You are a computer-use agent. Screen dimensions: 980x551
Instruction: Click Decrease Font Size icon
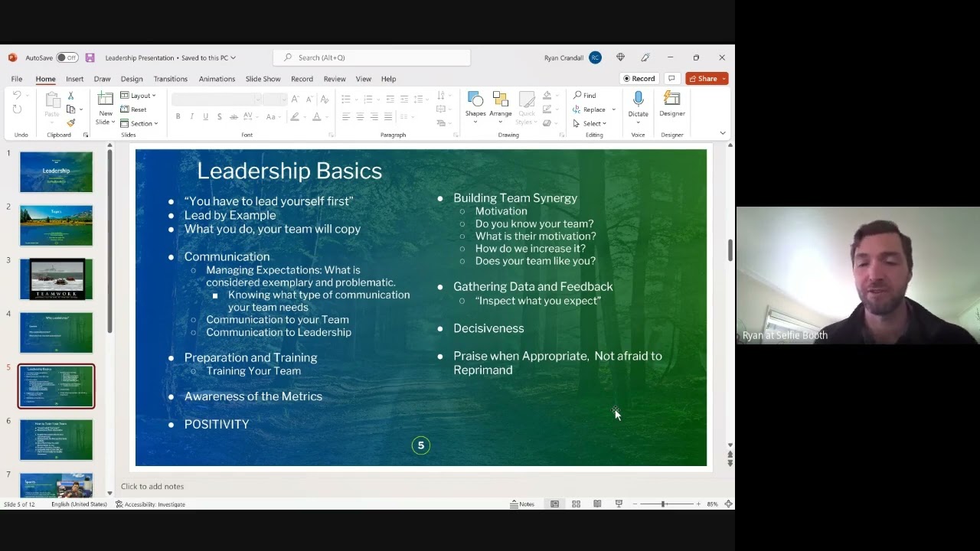coord(309,99)
